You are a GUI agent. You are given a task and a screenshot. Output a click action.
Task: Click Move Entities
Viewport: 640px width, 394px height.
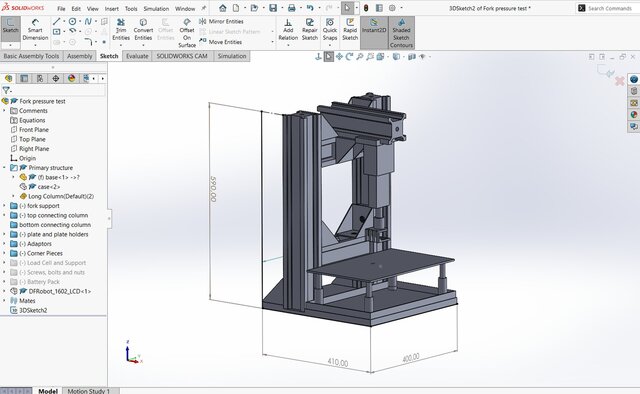pyautogui.click(x=221, y=42)
